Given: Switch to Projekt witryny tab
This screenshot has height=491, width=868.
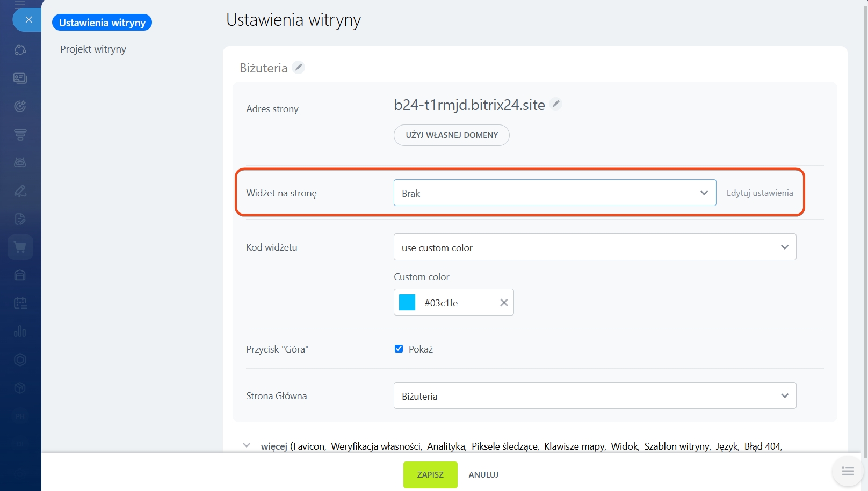Looking at the screenshot, I should click(x=93, y=49).
